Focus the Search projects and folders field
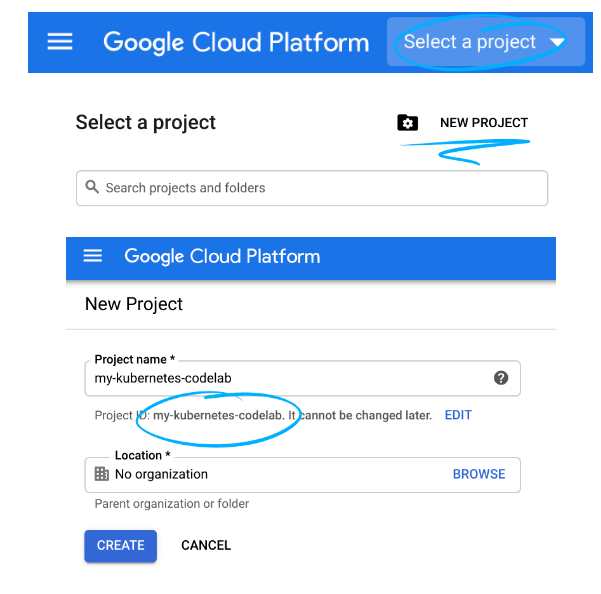This screenshot has width=601, height=594. [312, 188]
